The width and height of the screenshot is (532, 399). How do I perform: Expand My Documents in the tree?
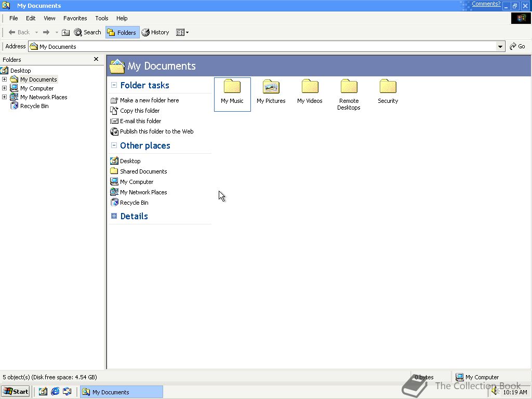coord(4,79)
